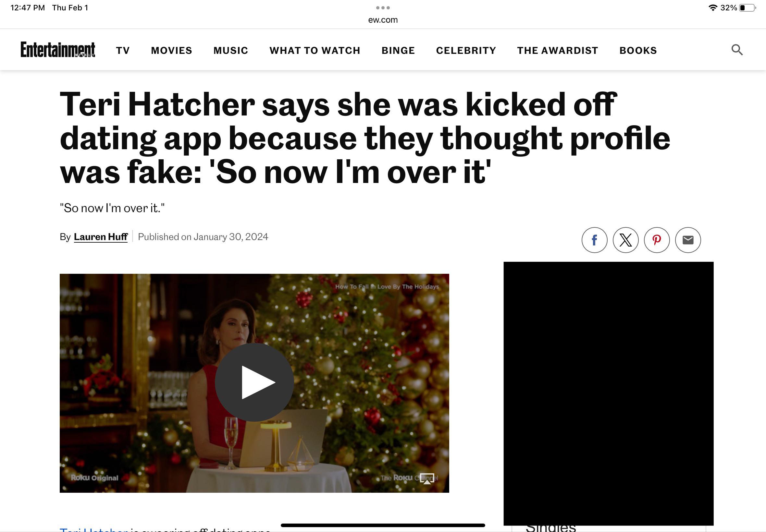Tap the AirPlay icon on video
The image size is (766, 532).
[427, 479]
